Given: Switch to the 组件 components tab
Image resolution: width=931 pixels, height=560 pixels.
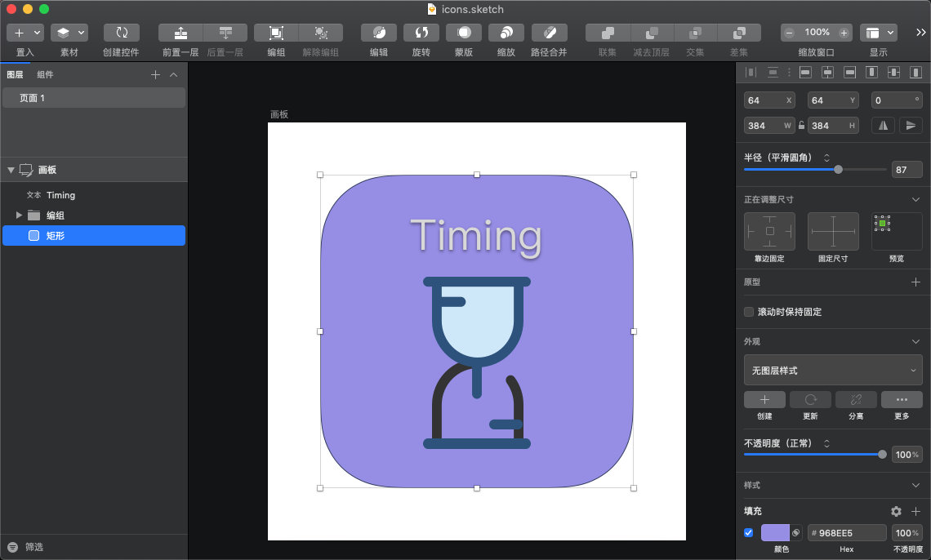Looking at the screenshot, I should (45, 75).
